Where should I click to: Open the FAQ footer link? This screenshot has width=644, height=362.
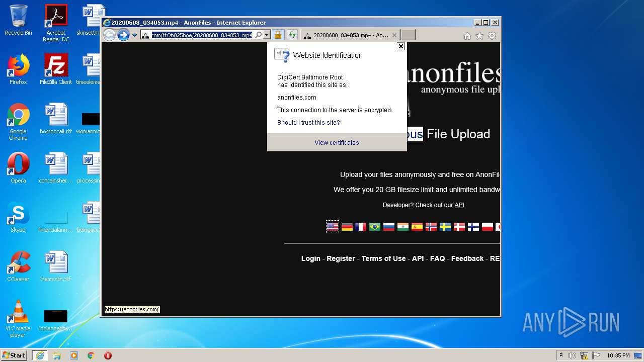(x=437, y=258)
